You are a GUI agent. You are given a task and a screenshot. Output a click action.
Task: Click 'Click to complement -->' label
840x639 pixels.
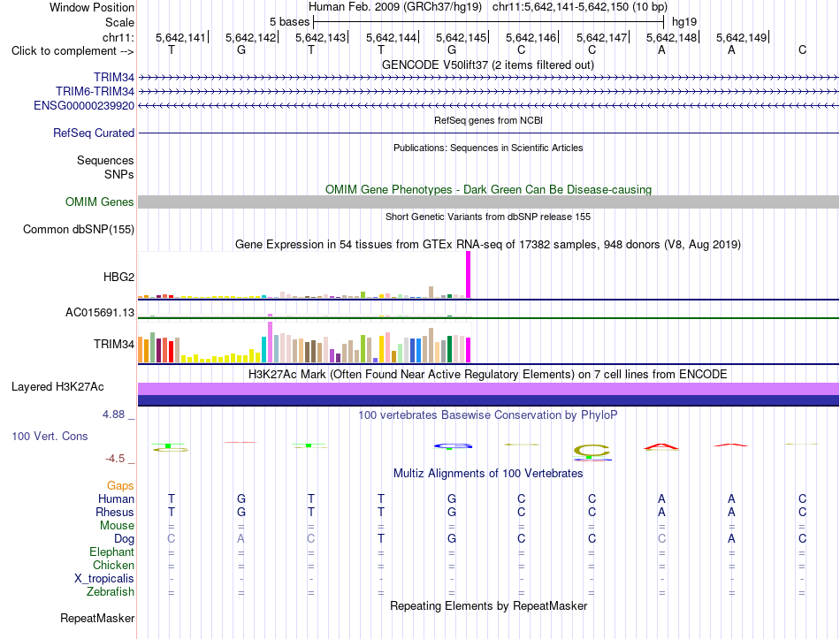click(73, 51)
